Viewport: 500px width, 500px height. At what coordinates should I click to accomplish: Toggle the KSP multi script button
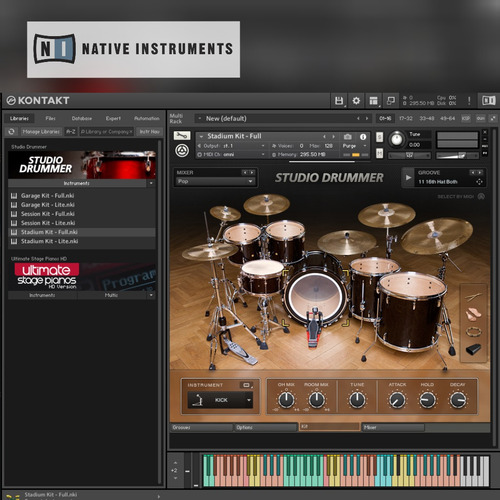coord(465,118)
